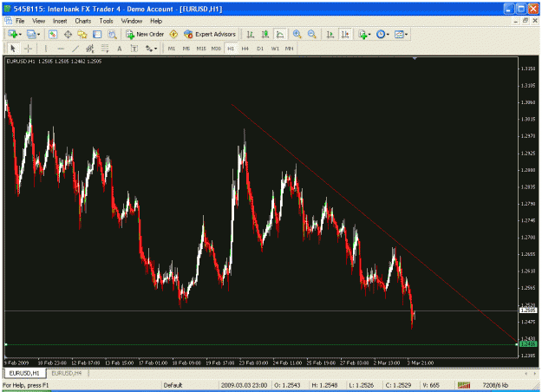Switch timeframe to H4
Viewport: 542px width, 392px height.
pyautogui.click(x=245, y=49)
